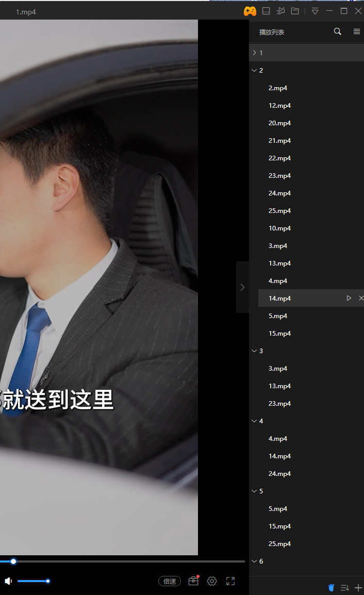Expand playlist group 1
The width and height of the screenshot is (364, 595).
click(254, 53)
